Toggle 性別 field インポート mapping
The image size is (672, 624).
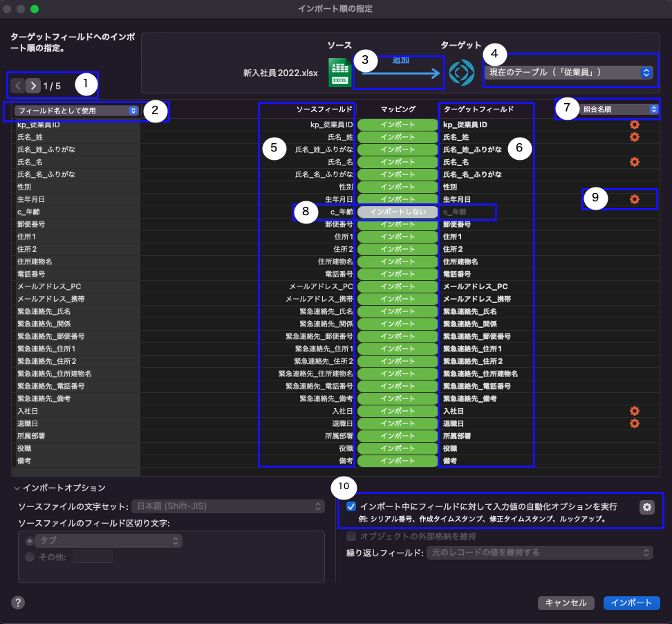pyautogui.click(x=398, y=187)
